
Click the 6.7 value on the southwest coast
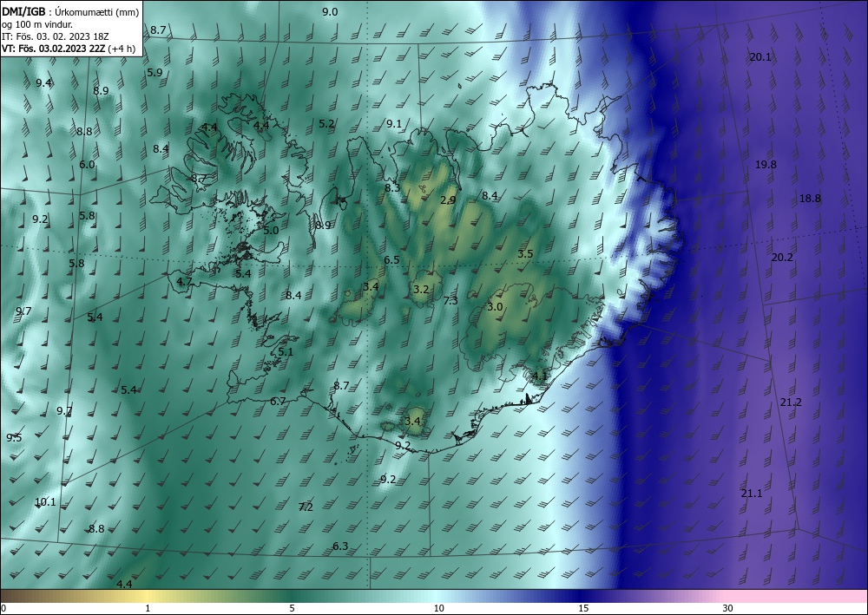[x=278, y=402]
